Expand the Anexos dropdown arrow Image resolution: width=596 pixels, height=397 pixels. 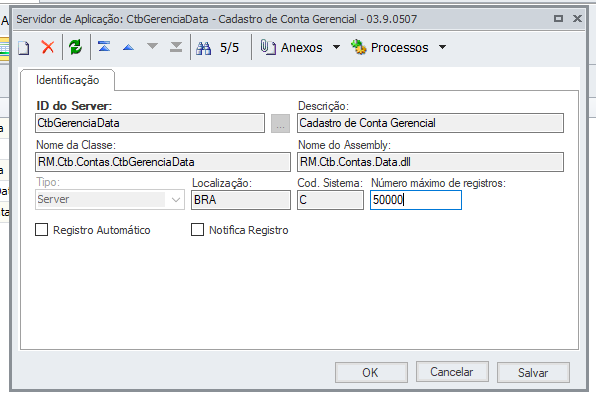[336, 48]
